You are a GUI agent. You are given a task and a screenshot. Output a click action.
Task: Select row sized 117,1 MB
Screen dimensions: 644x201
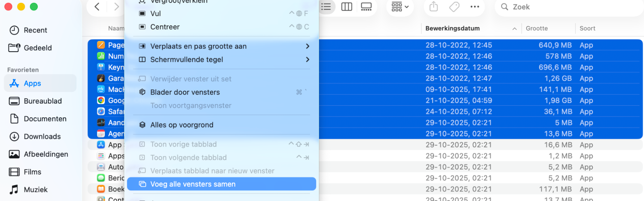coord(365,189)
